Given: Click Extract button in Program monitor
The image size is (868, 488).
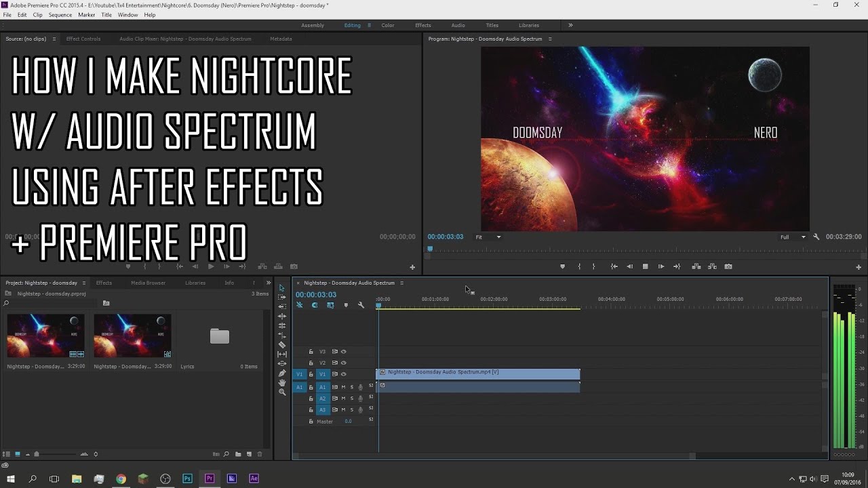Looking at the screenshot, I should coord(712,266).
